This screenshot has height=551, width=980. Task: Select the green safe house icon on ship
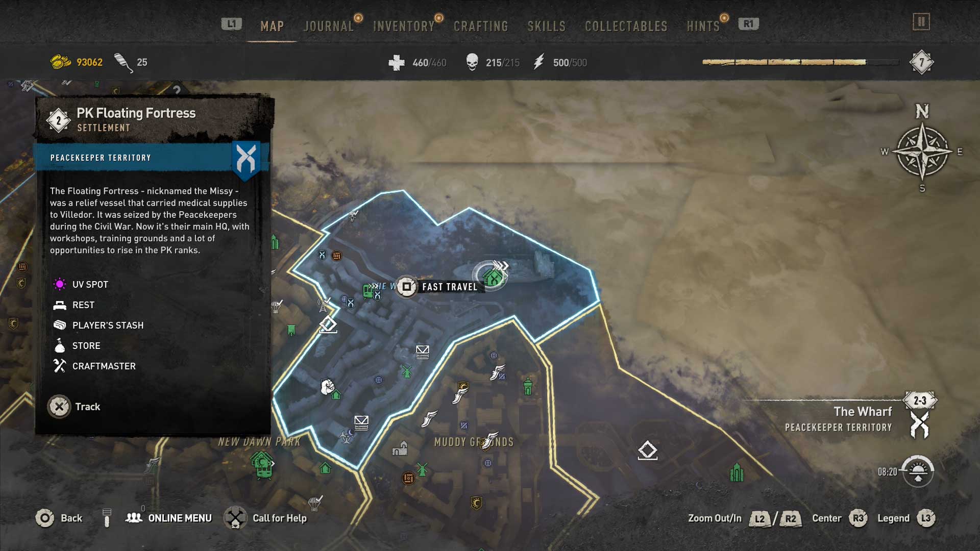click(493, 278)
